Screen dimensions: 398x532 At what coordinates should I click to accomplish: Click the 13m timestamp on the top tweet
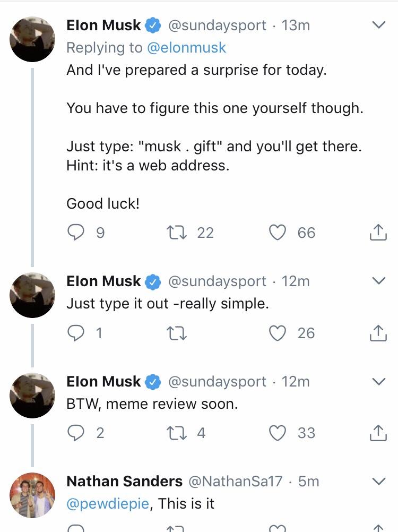tap(297, 24)
